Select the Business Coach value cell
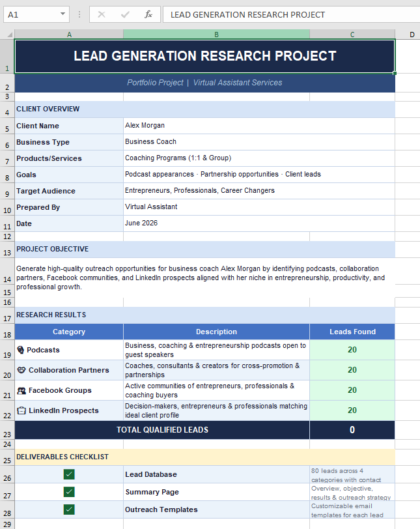The width and height of the screenshot is (420, 529). pyautogui.click(x=259, y=142)
